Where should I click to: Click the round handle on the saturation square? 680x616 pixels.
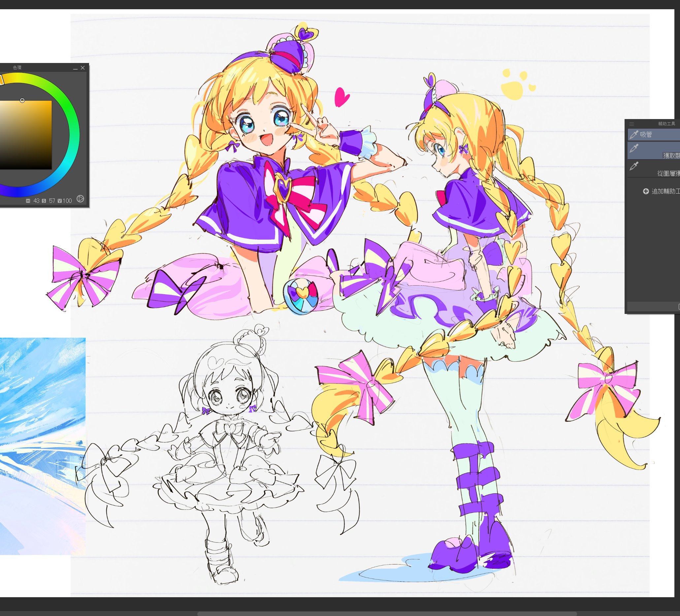click(x=22, y=101)
